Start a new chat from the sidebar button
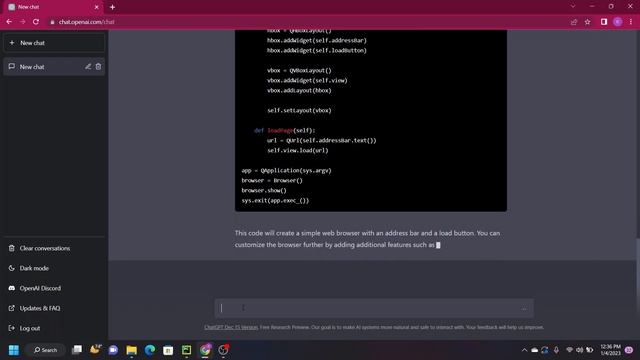The width and height of the screenshot is (640, 360). (54, 43)
